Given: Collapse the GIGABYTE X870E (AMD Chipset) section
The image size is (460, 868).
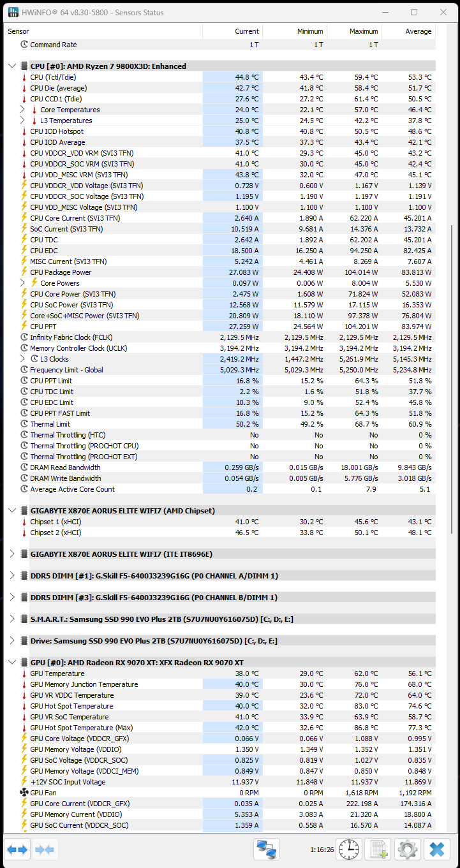Looking at the screenshot, I should (x=12, y=511).
